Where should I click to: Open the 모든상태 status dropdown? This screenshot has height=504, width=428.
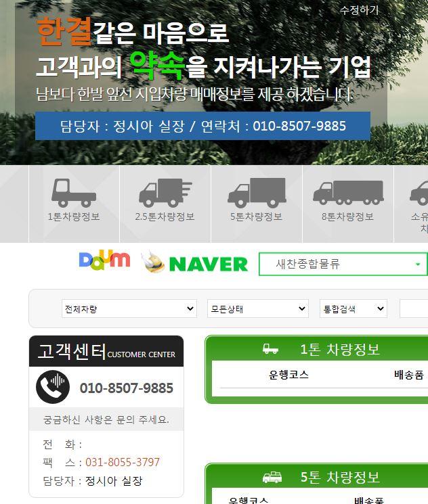(x=258, y=308)
